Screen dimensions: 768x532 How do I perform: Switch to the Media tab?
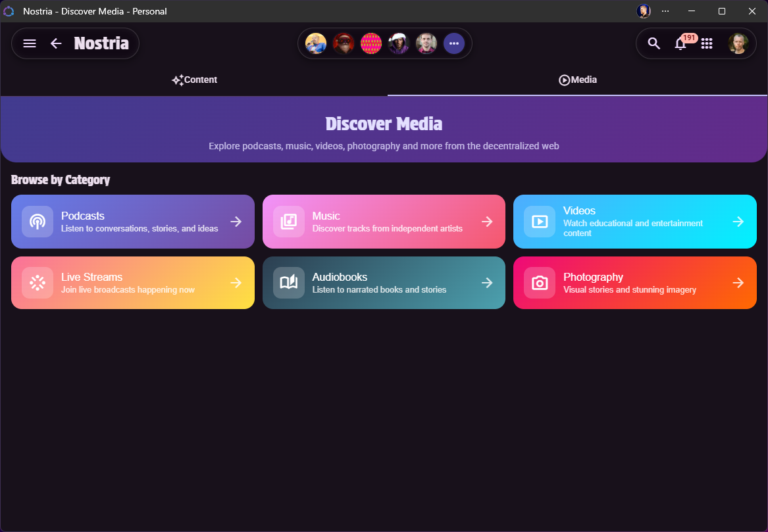coord(578,80)
